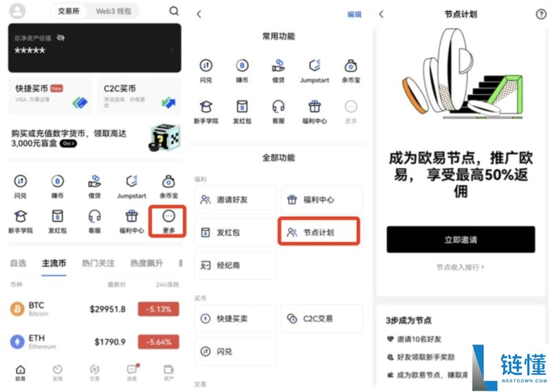Open 余币宝 icon on home screen
This screenshot has height=392, width=550.
[168, 186]
